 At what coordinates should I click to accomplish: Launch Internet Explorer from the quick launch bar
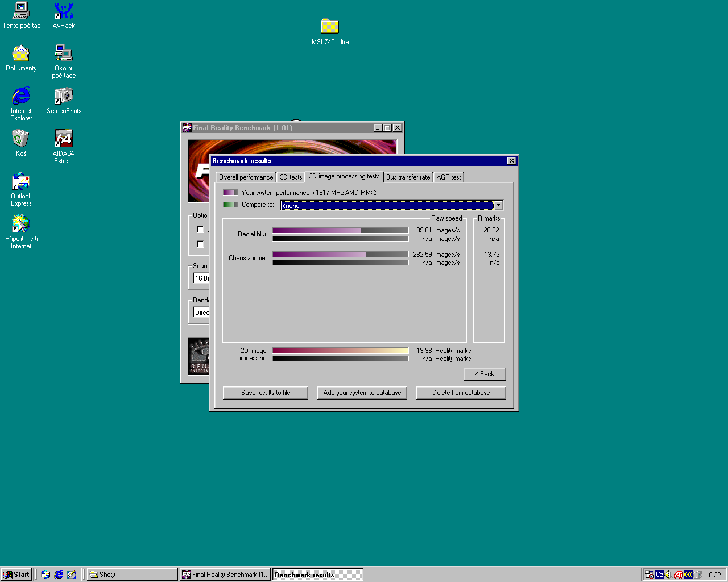tap(59, 575)
